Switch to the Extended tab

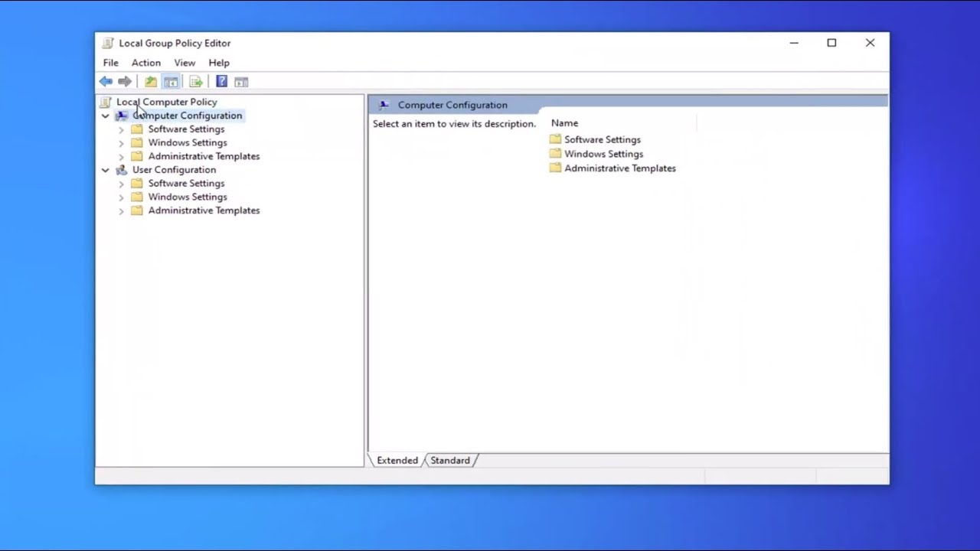[397, 461]
